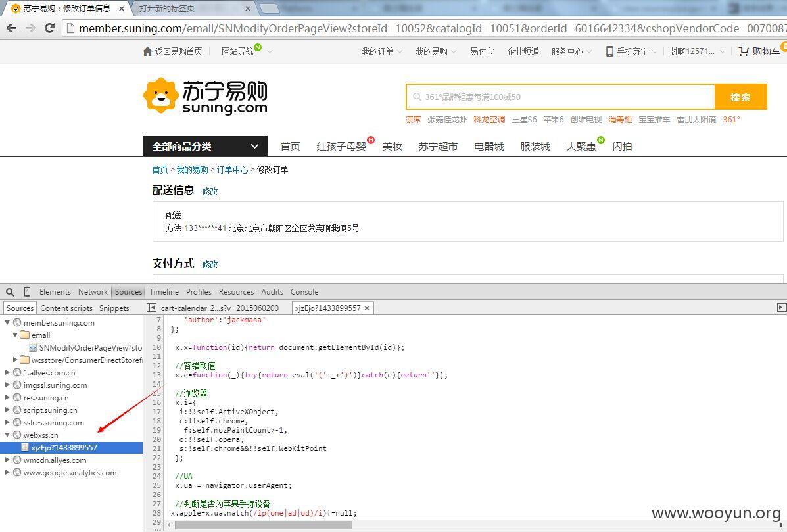
Task: Open the 全部商品分类 category dropdown
Action: click(204, 146)
